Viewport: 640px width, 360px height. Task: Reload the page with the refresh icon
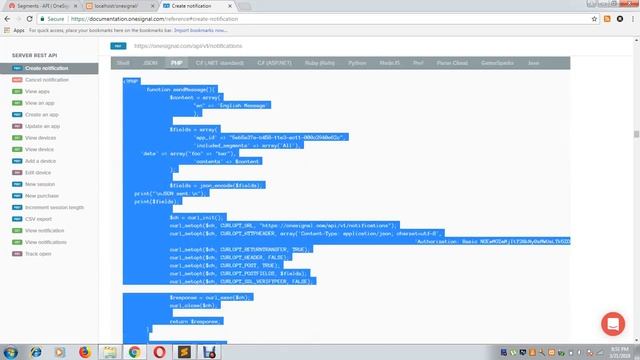(29, 19)
